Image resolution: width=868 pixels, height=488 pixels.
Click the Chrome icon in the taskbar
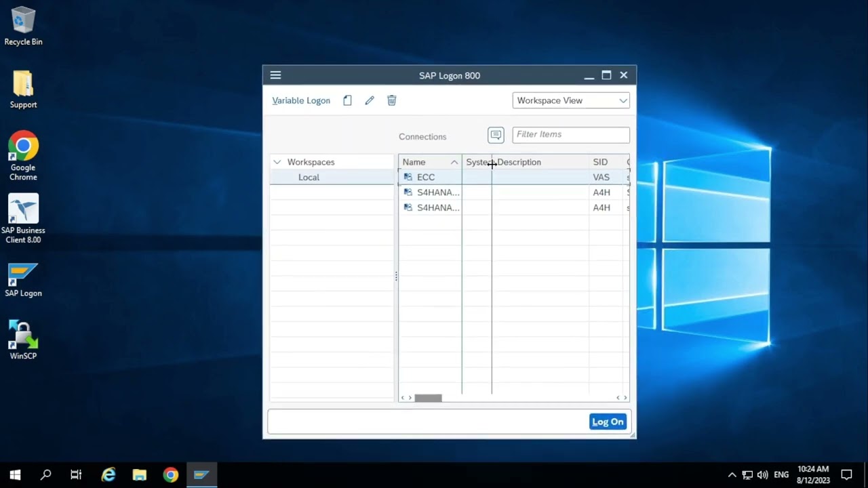(170, 474)
